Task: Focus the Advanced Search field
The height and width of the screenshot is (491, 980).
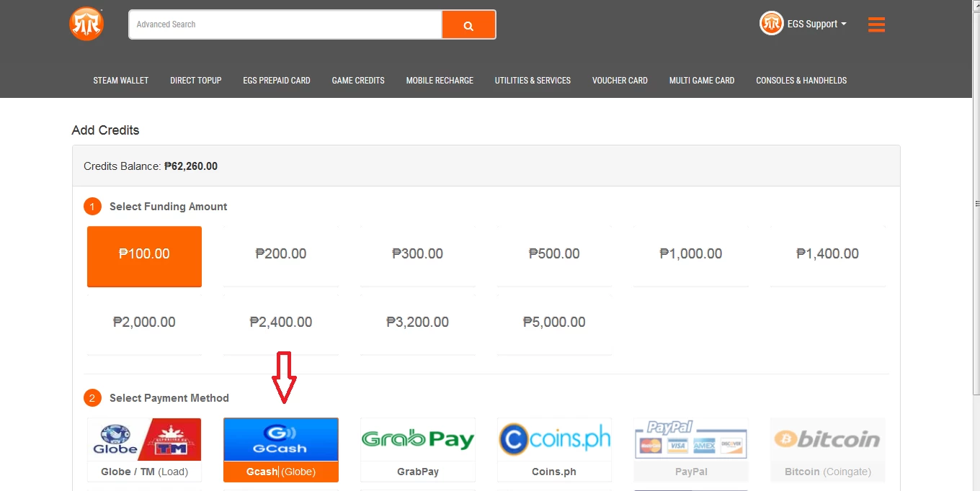Action: (285, 24)
